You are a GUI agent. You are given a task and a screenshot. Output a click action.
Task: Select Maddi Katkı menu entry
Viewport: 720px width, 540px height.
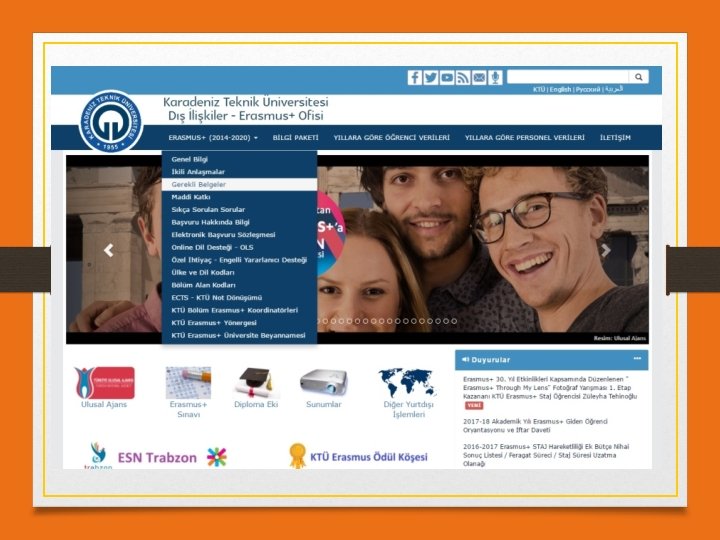tap(239, 197)
